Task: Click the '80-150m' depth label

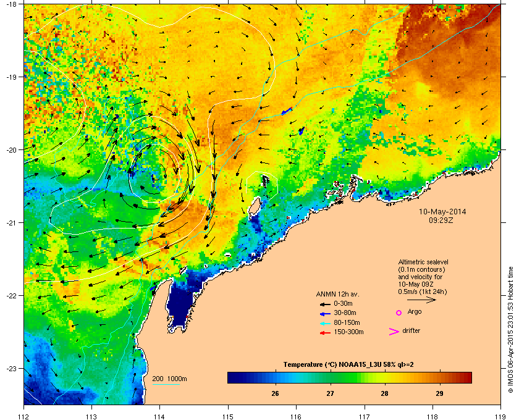Action: tap(347, 322)
